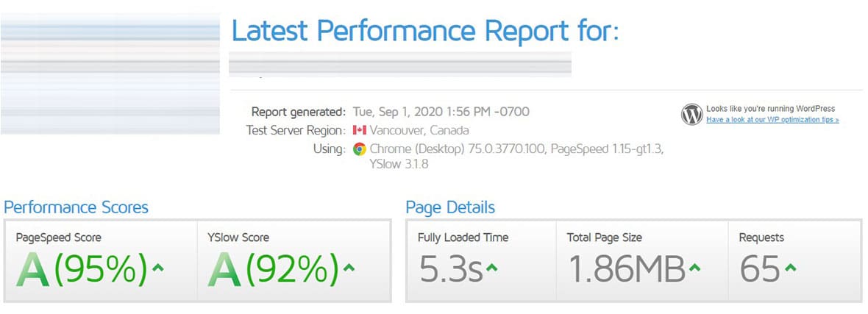The width and height of the screenshot is (868, 314).
Task: Click the report generated date text
Action: (x=441, y=112)
